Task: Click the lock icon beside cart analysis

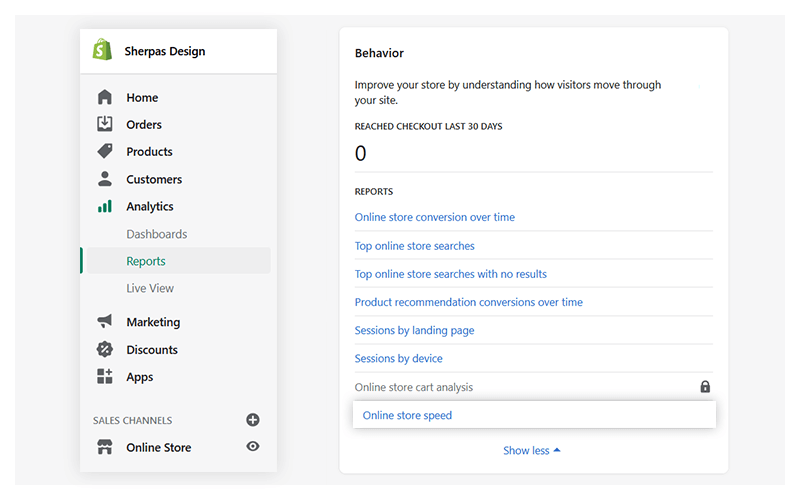Action: tap(705, 387)
